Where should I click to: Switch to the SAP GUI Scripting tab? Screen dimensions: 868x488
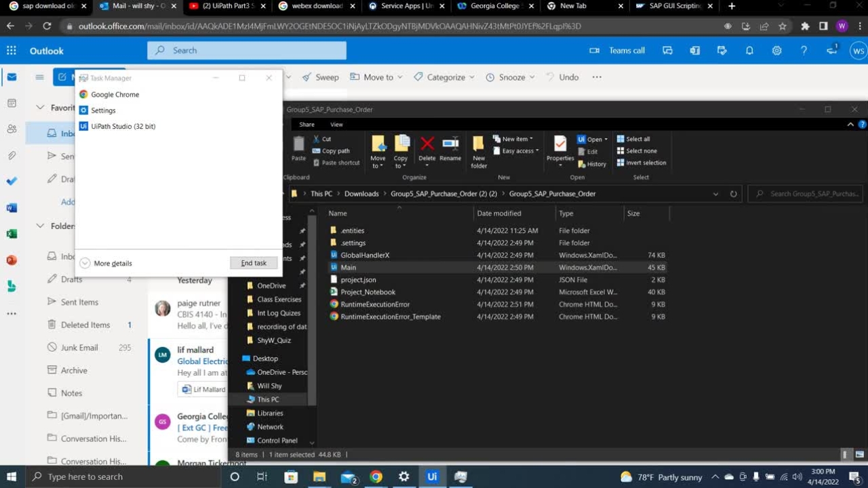coord(675,7)
